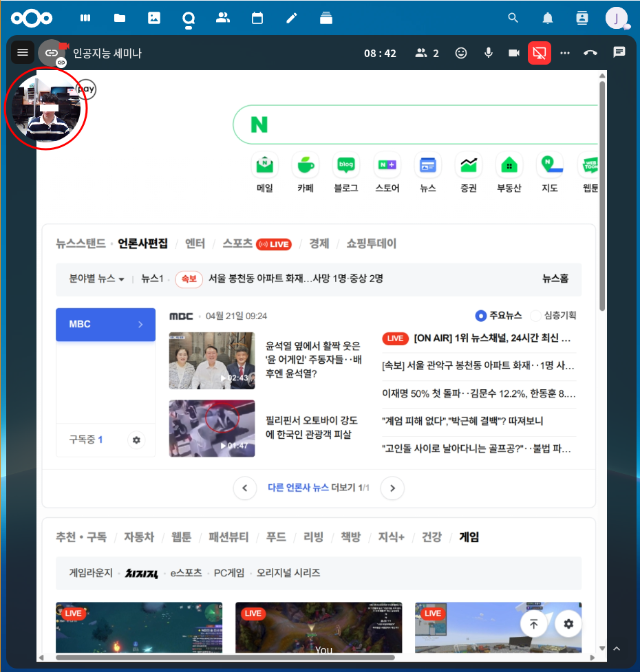Open emoji reactions in call bar

click(x=461, y=53)
